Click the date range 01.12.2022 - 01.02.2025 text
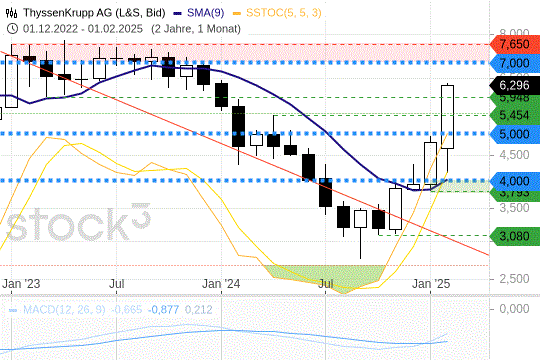Viewport: 540px width, 360px height. (83, 29)
